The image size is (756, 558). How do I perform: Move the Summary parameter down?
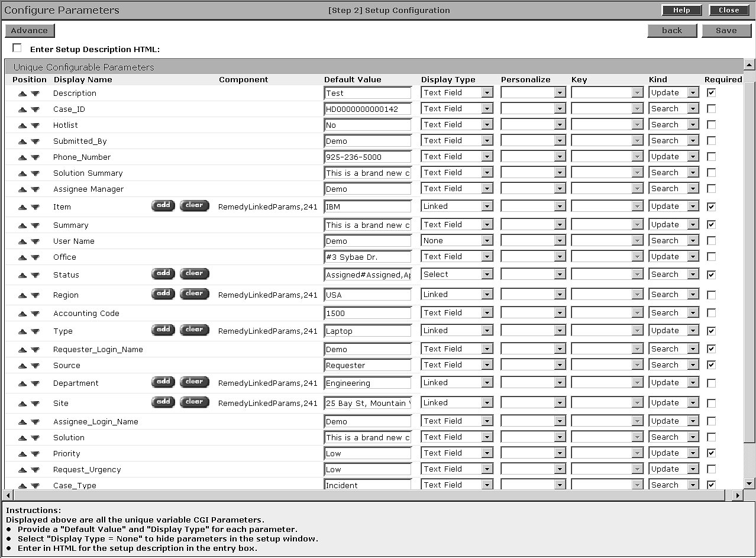click(35, 225)
